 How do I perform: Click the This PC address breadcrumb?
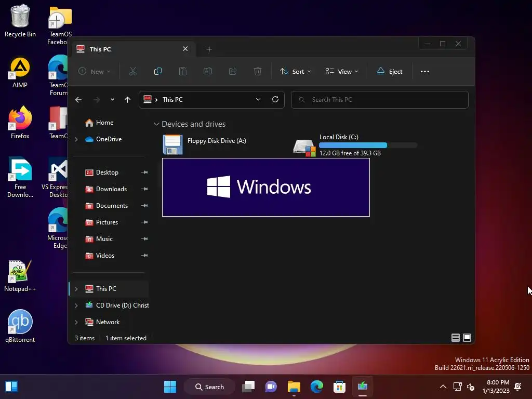click(172, 100)
